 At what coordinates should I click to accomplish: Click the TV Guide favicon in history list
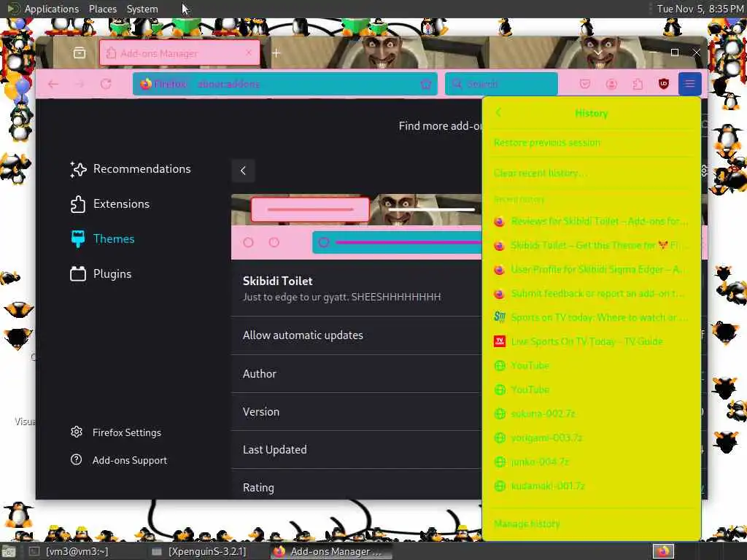pyautogui.click(x=499, y=341)
